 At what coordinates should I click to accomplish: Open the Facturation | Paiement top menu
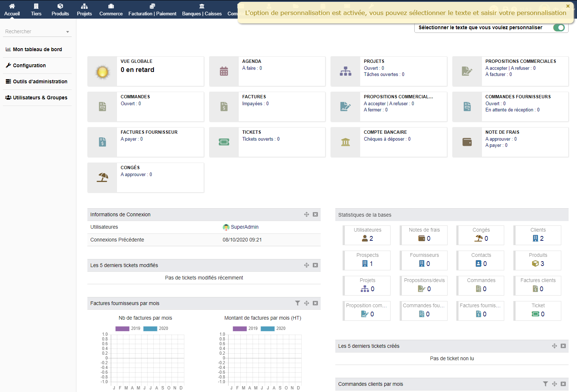pyautogui.click(x=152, y=9)
